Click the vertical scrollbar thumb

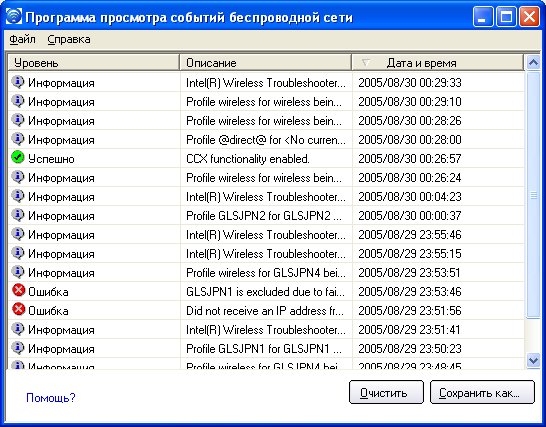[x=533, y=194]
